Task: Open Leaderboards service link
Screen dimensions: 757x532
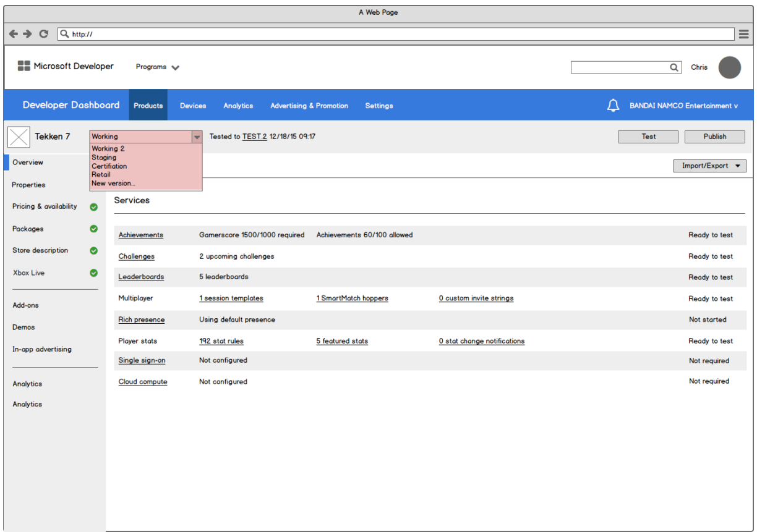Action: click(142, 277)
